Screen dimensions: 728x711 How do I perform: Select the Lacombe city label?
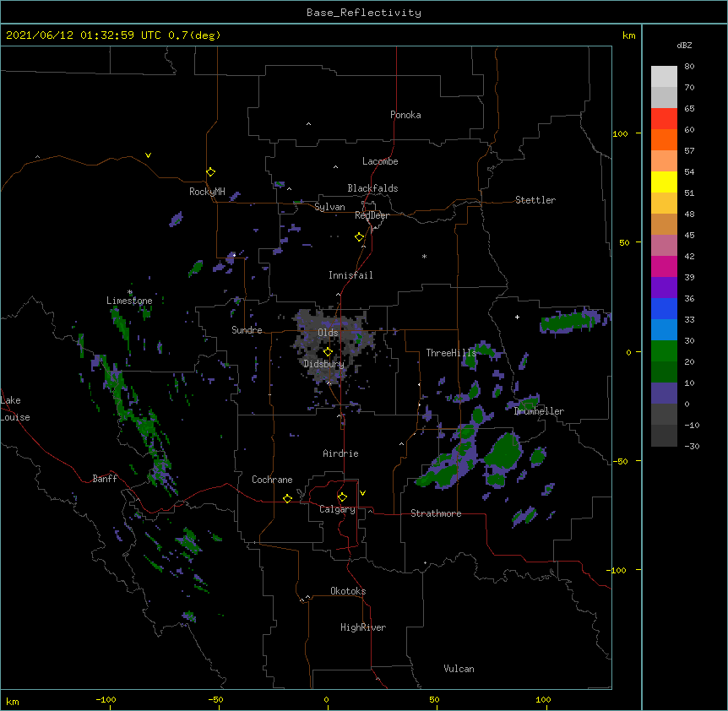(380, 161)
